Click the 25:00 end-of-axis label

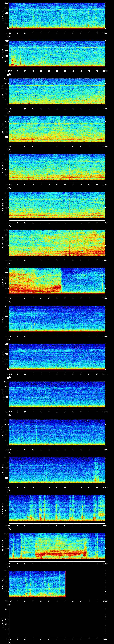click(105, 33)
